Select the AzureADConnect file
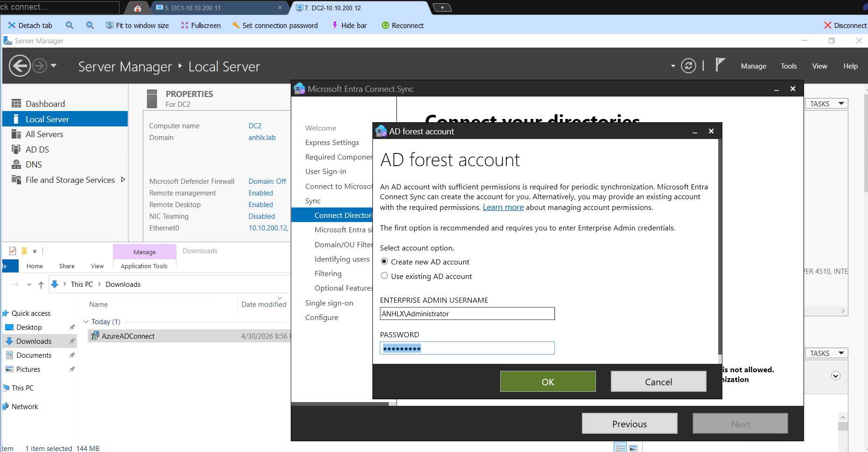The image size is (868, 452). click(189, 336)
